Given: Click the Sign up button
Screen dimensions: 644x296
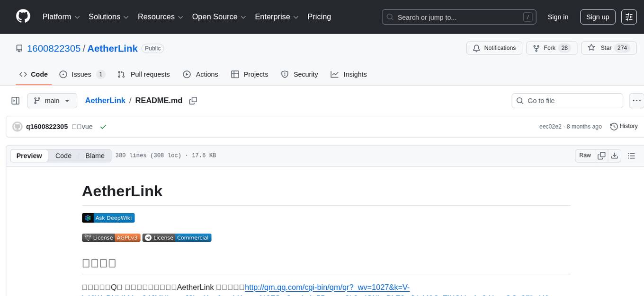Looking at the screenshot, I should click(597, 17).
